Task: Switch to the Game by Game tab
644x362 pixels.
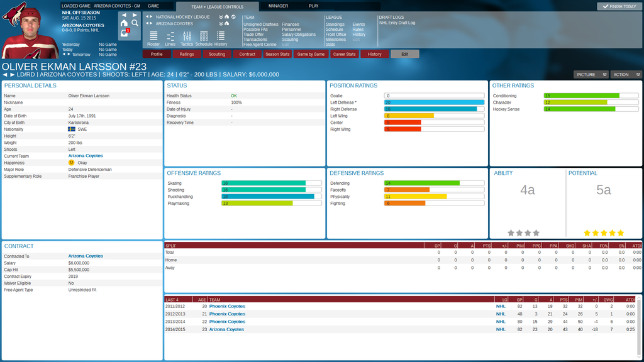Action: pos(311,54)
